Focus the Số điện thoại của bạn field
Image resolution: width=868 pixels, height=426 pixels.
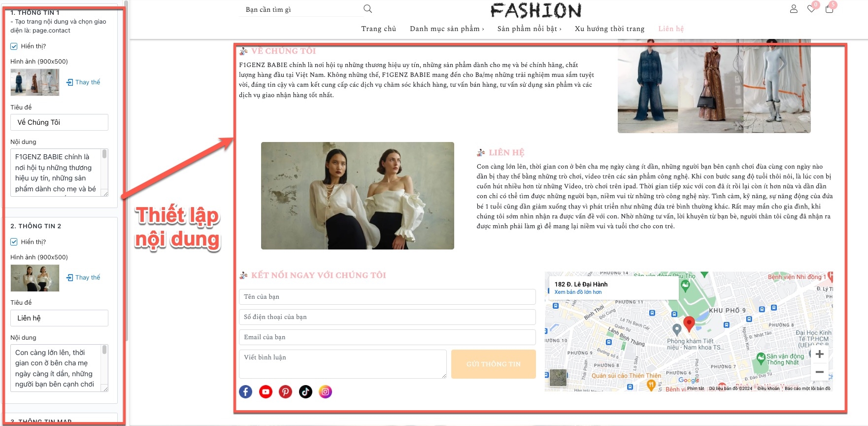387,317
